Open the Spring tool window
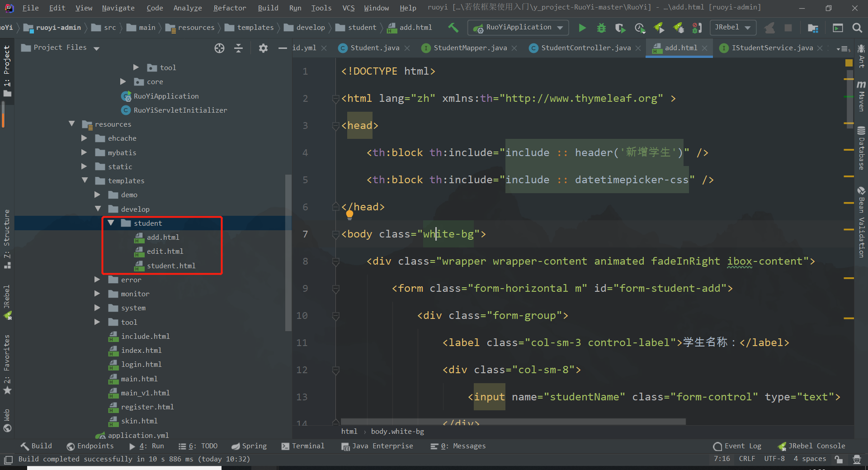The height and width of the screenshot is (470, 868). tap(249, 446)
